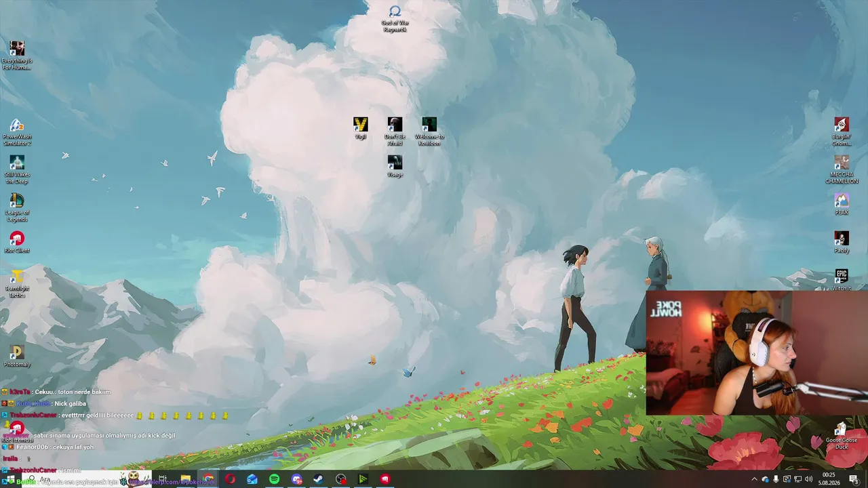Launch the PEAK desktop shortcut
The image size is (868, 488).
tap(842, 205)
